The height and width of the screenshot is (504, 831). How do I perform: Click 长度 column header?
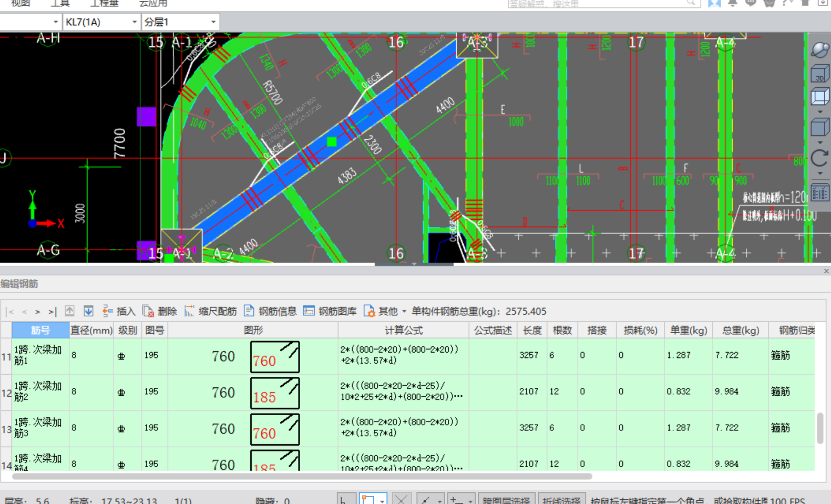[532, 330]
